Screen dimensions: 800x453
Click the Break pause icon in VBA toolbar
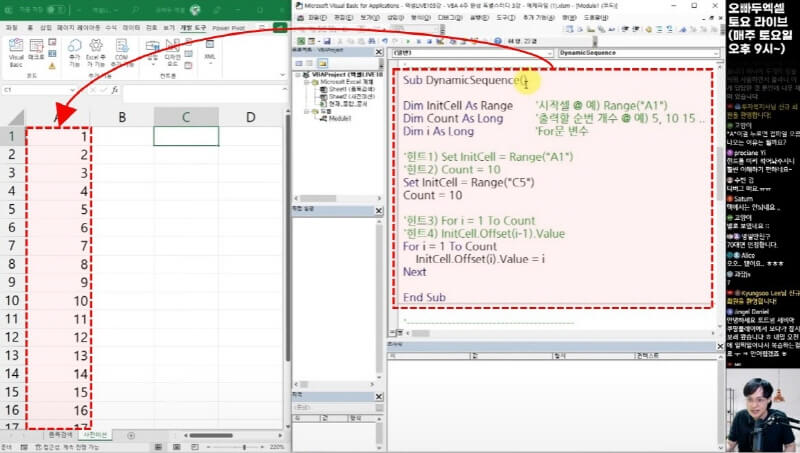[x=418, y=41]
